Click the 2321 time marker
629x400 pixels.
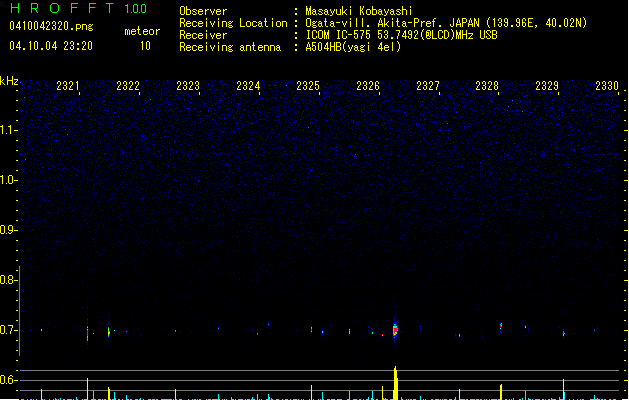tap(68, 86)
